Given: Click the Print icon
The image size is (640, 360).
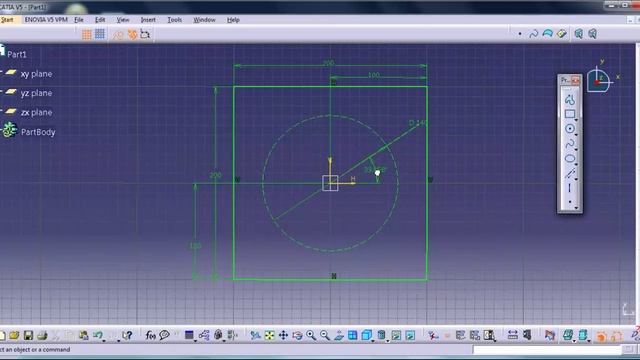Looking at the screenshot, I should tap(42, 336).
